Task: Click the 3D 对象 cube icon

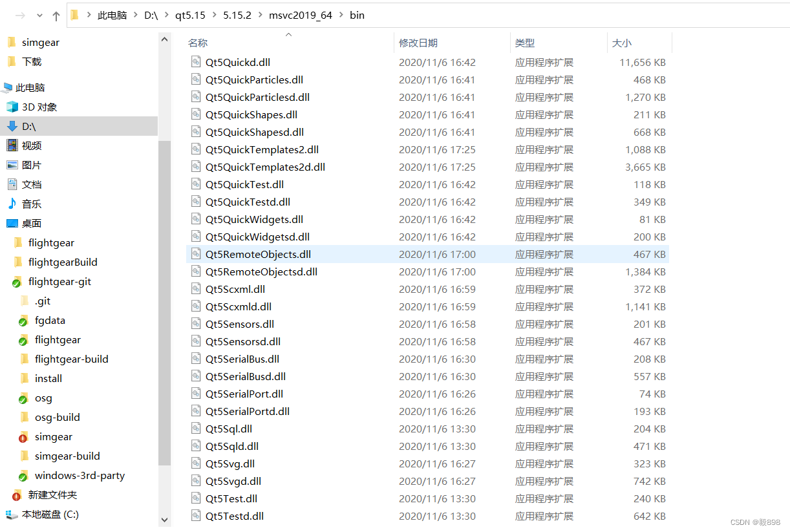Action: click(x=12, y=107)
